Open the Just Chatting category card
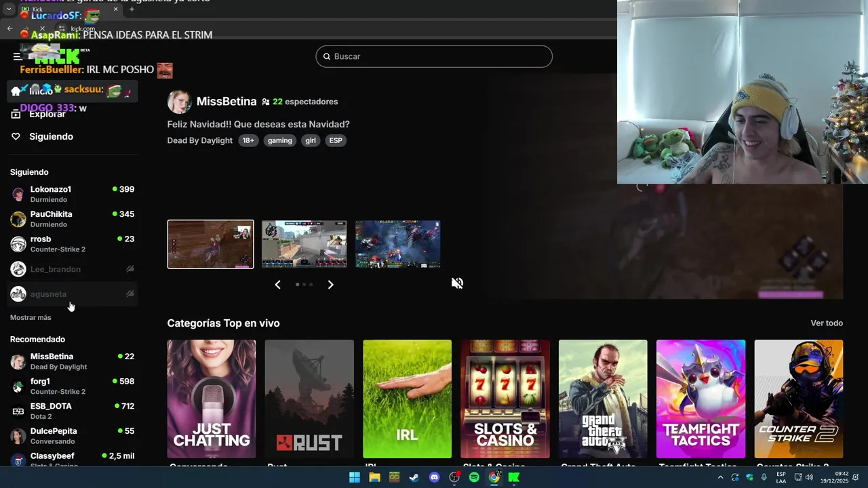The height and width of the screenshot is (488, 868). click(212, 399)
